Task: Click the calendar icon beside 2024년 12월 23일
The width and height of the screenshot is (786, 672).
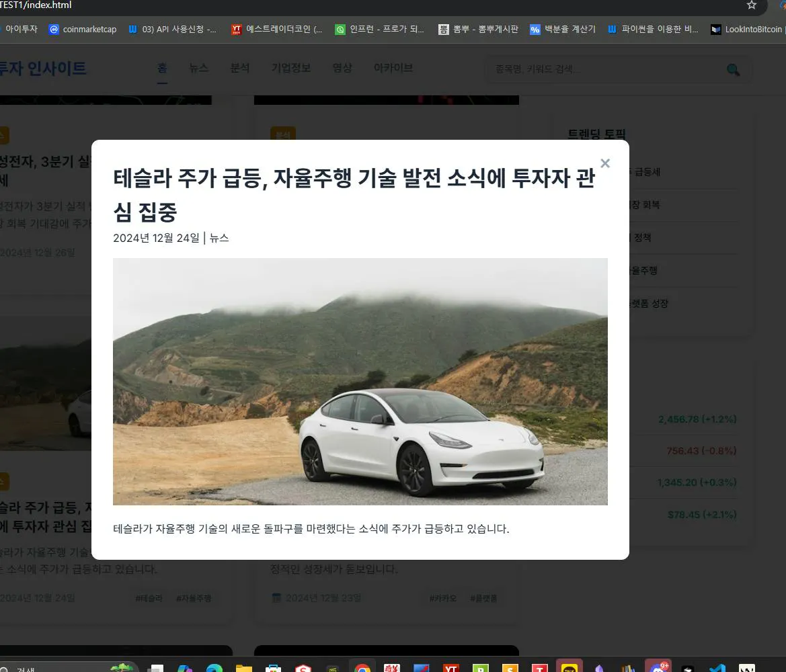Action: tap(276, 598)
